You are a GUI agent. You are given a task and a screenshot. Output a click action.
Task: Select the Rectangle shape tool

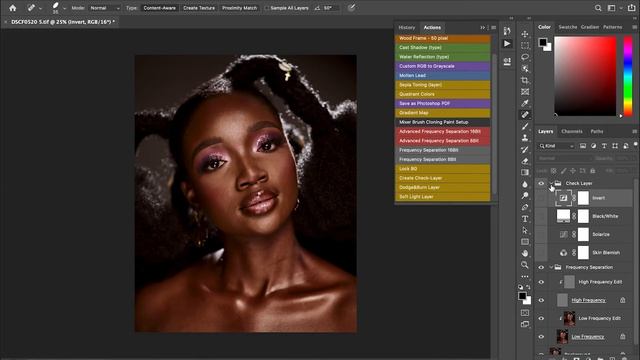525,242
